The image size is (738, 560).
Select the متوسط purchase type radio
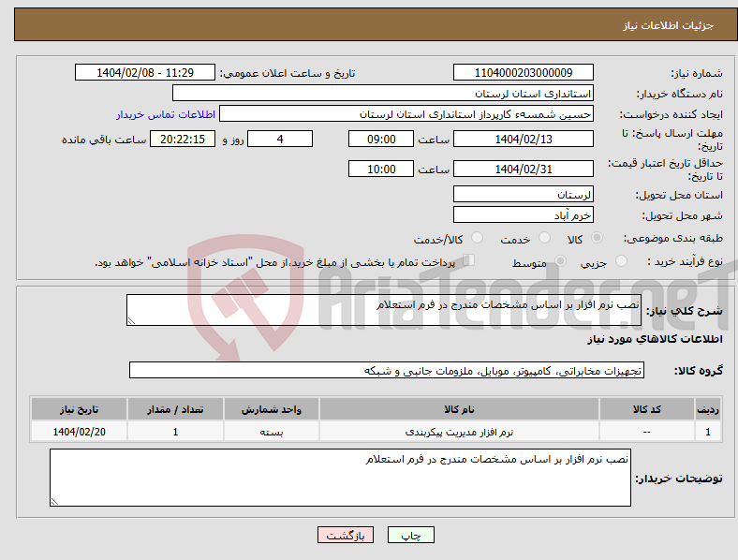point(561,260)
